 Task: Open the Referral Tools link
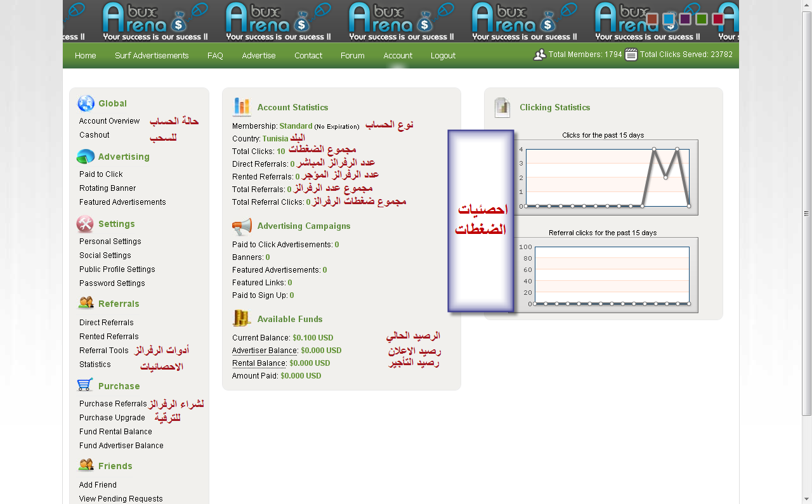tap(104, 351)
